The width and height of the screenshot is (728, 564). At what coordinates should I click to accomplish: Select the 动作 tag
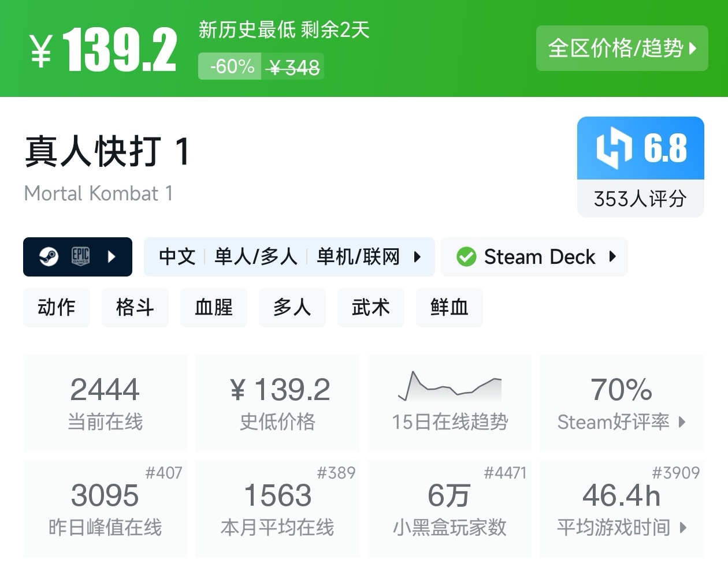(x=57, y=307)
